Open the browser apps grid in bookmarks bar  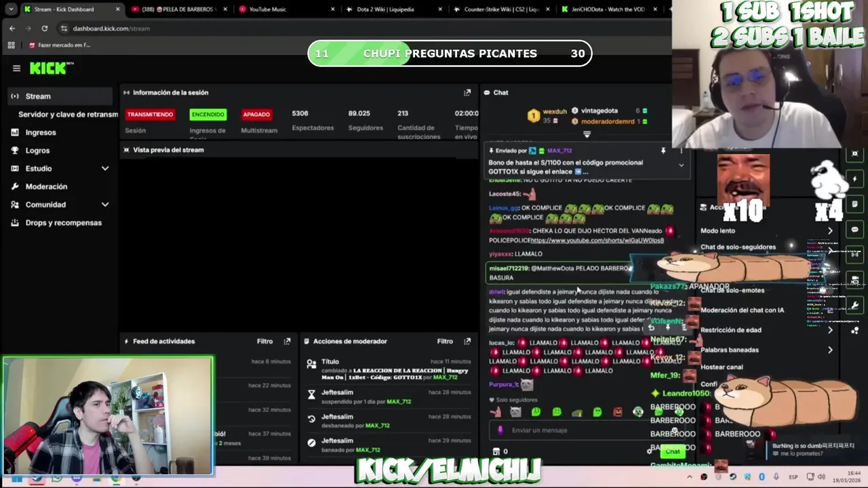pyautogui.click(x=11, y=45)
